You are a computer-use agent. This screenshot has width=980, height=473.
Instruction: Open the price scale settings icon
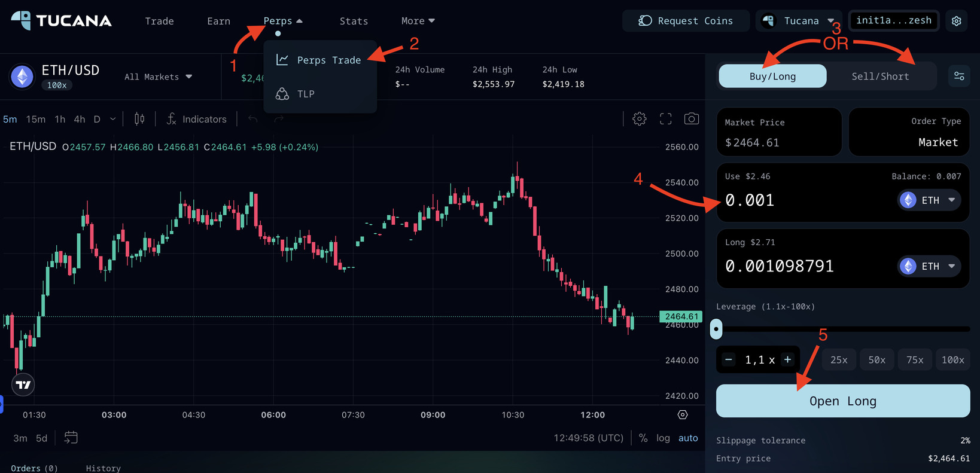[683, 414]
